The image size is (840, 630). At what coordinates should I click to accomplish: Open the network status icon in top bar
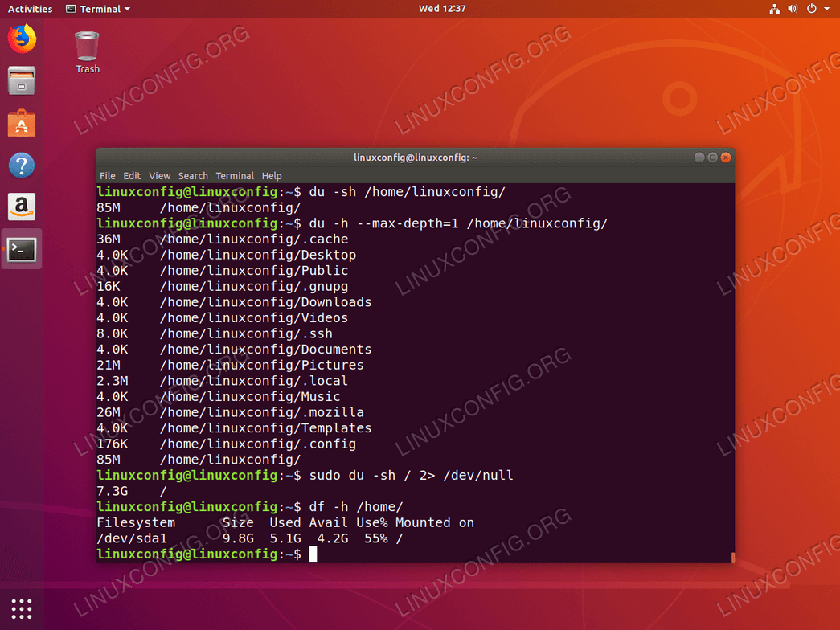774,9
